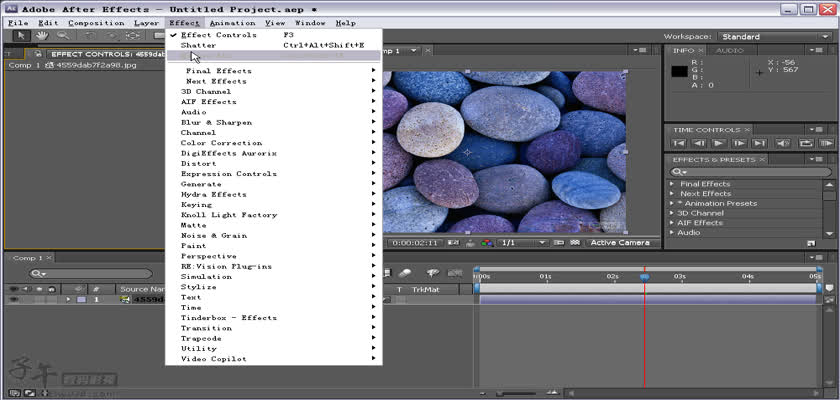Viewport: 840px width, 400px height.
Task: Switch to the Audio panel tab
Action: (730, 50)
